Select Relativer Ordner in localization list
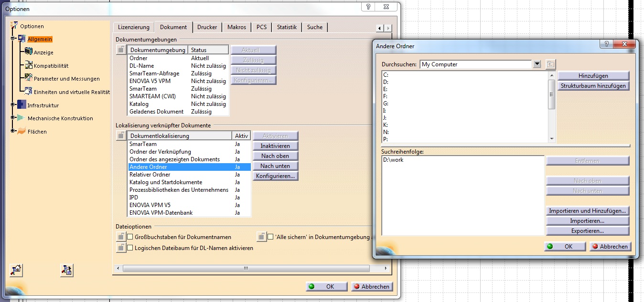Image resolution: width=644 pixels, height=302 pixels. click(x=189, y=175)
